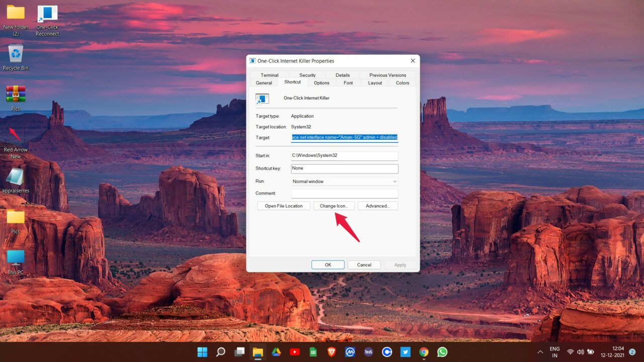Switch to the Font tab

click(348, 83)
